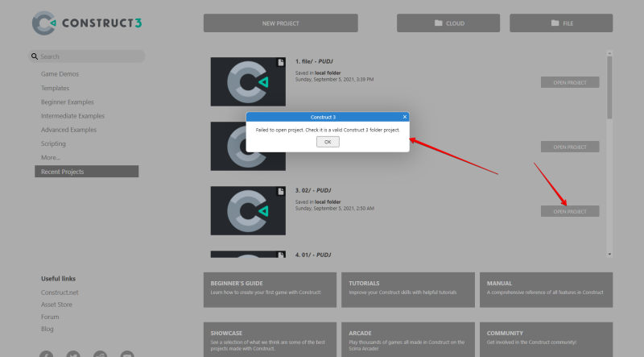Open the Tutorials card
The image size is (644, 357).
point(408,290)
